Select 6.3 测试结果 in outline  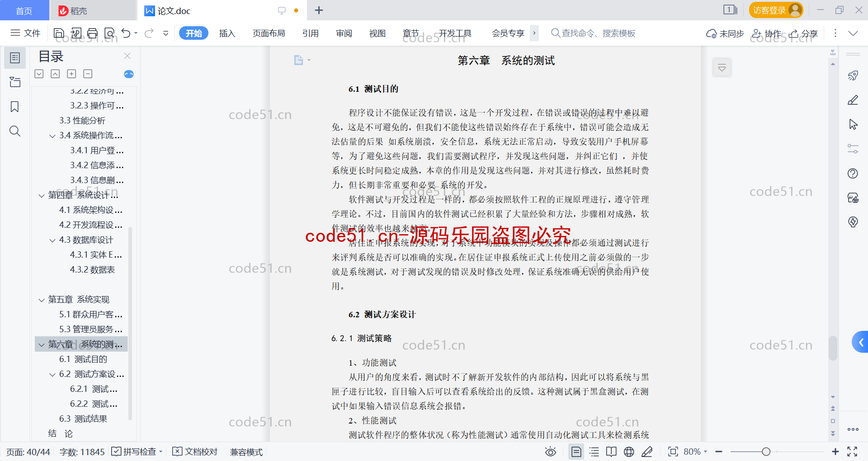(x=83, y=419)
